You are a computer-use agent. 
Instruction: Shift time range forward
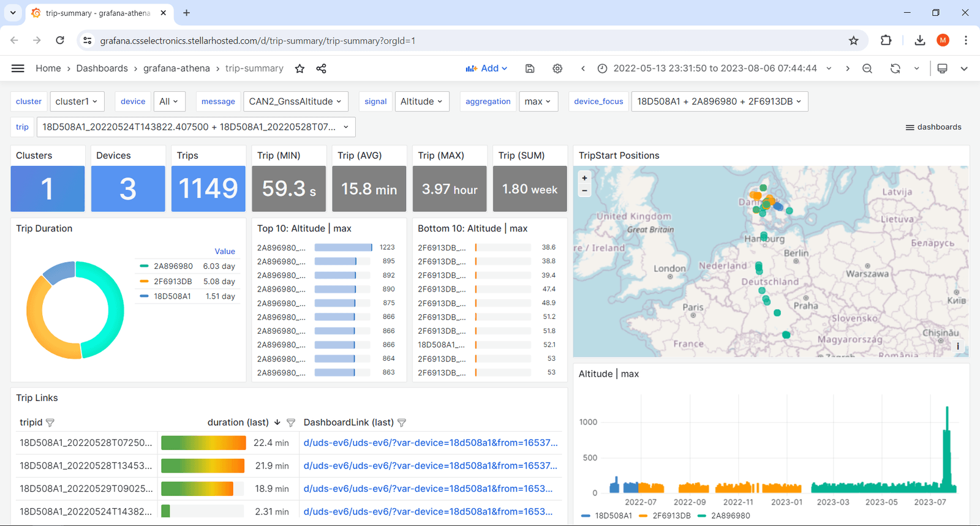[x=848, y=69]
